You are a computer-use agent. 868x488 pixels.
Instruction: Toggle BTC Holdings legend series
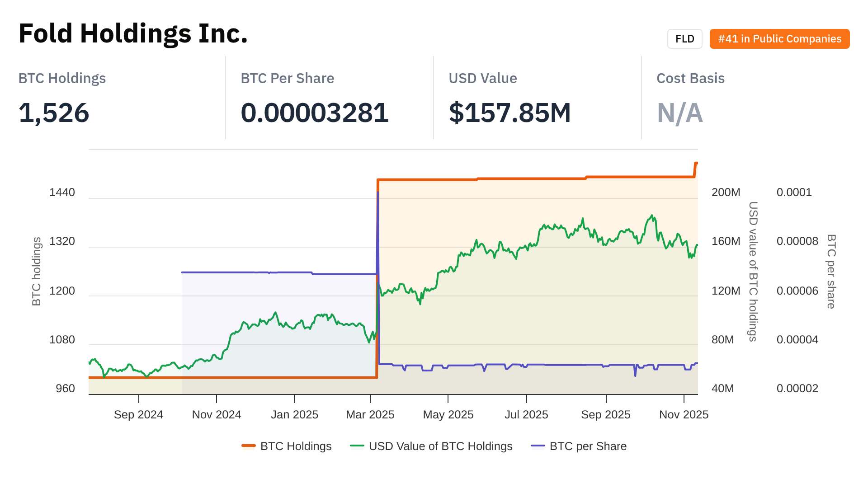pyautogui.click(x=296, y=446)
